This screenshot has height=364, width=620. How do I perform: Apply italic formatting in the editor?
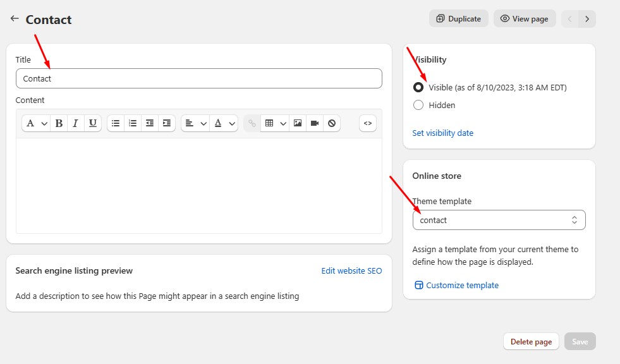click(x=76, y=123)
